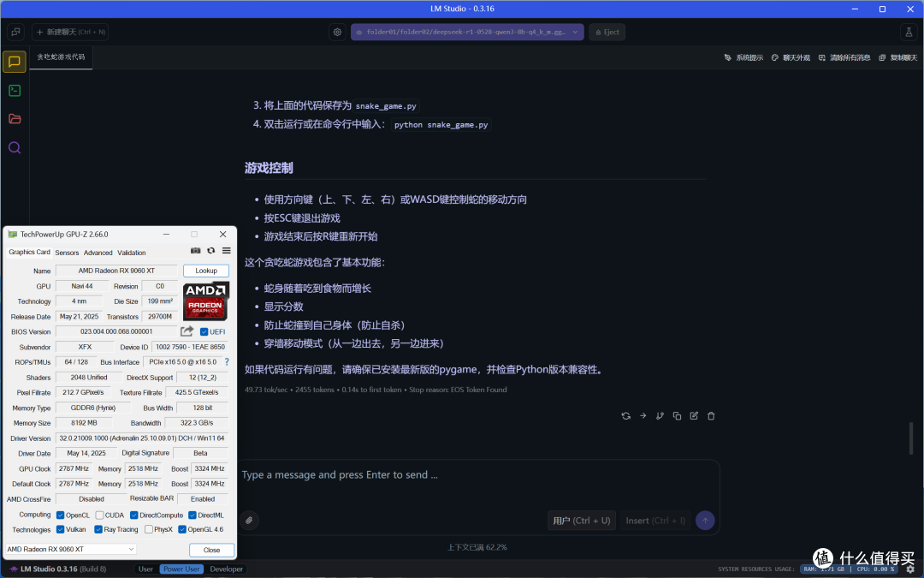This screenshot has height=578, width=924.
Task: Click 复制聊天 to duplicate the chat
Action: coord(898,58)
